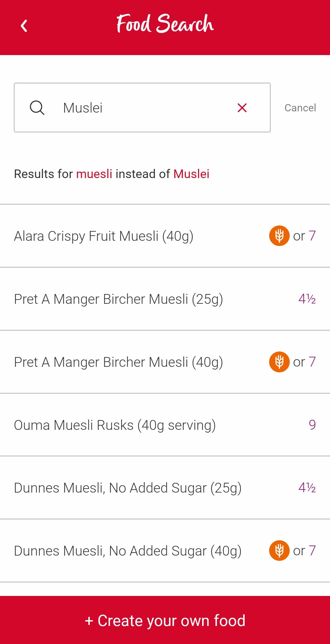
Task: Tap wheat icon on Dunnes Muesli 40g
Action: [x=279, y=550]
